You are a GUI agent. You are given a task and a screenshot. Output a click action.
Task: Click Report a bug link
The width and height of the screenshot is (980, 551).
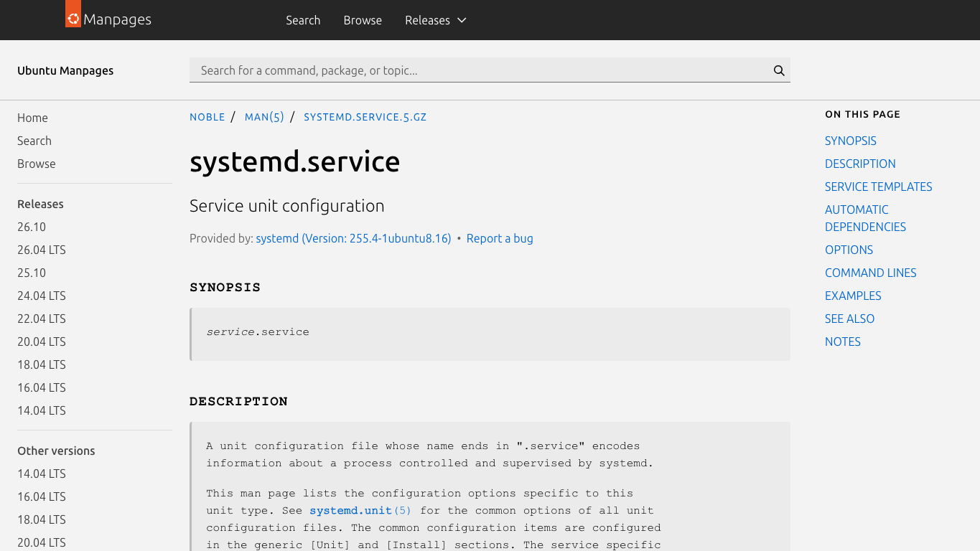point(500,238)
